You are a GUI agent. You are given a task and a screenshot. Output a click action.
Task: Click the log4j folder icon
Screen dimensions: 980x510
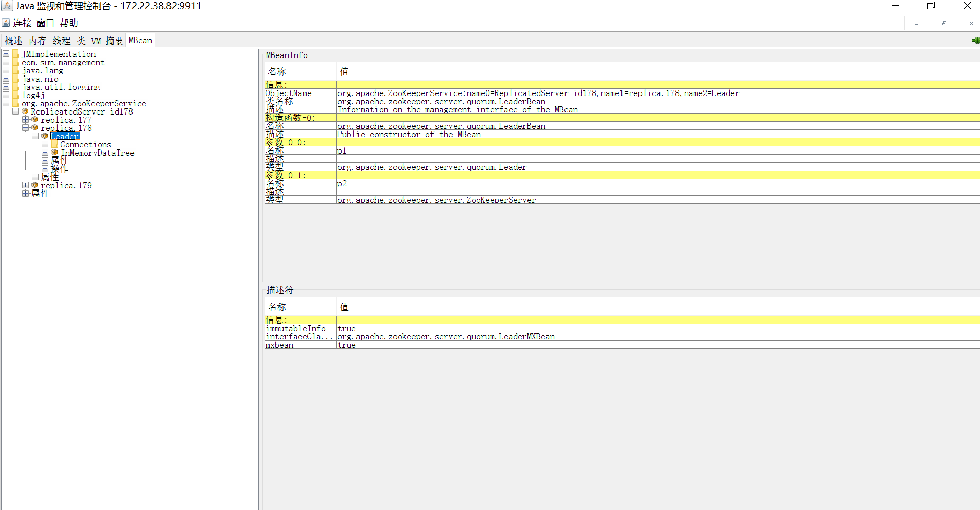(16, 95)
